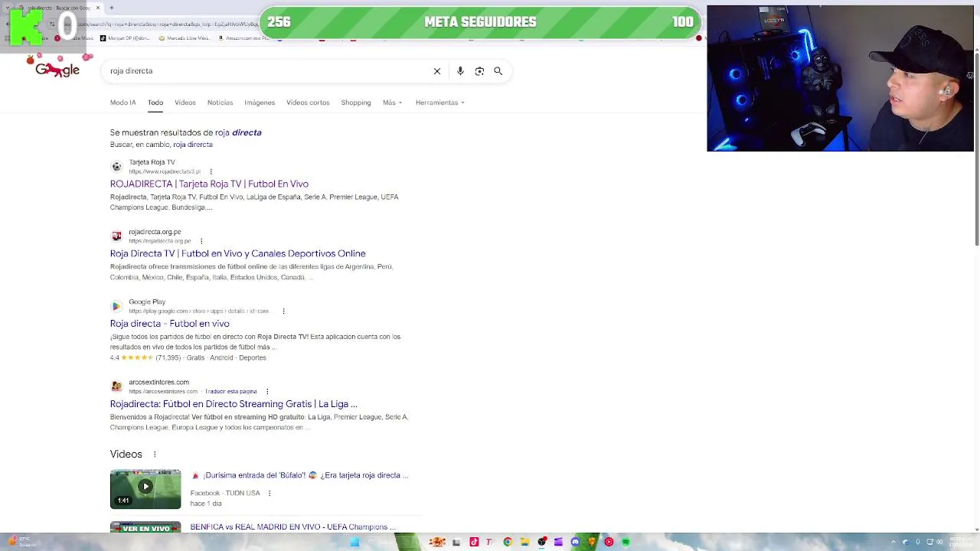Open options for the Tarjeta Roja TV result

pyautogui.click(x=211, y=171)
